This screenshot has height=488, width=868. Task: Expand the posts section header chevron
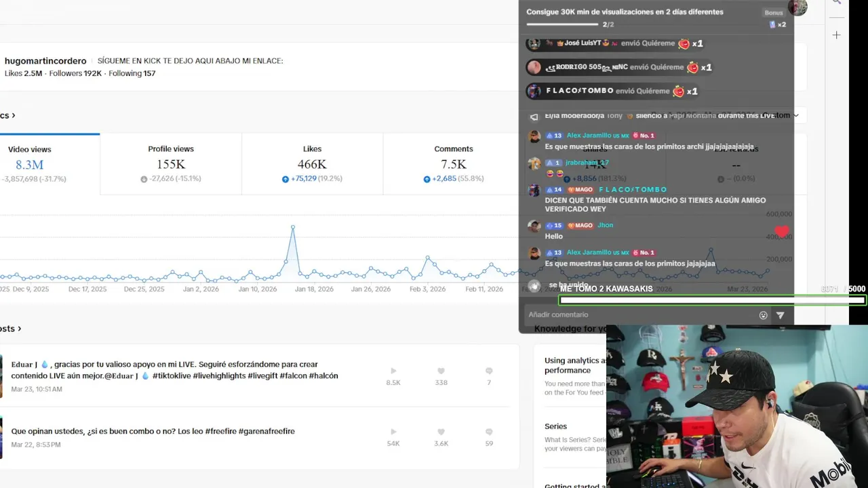click(19, 329)
